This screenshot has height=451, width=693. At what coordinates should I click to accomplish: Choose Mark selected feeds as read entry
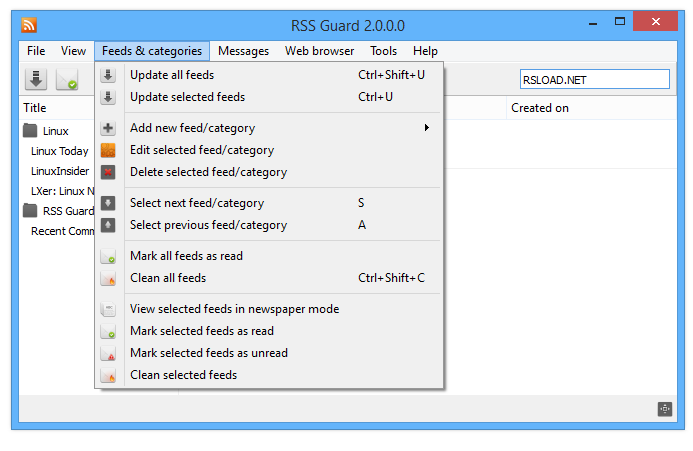coord(269,331)
